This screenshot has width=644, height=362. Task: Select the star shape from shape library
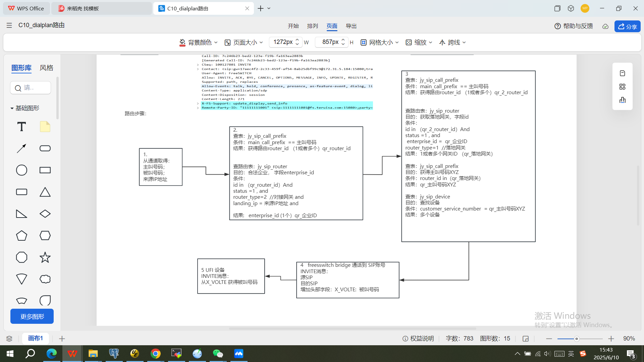coord(45,257)
